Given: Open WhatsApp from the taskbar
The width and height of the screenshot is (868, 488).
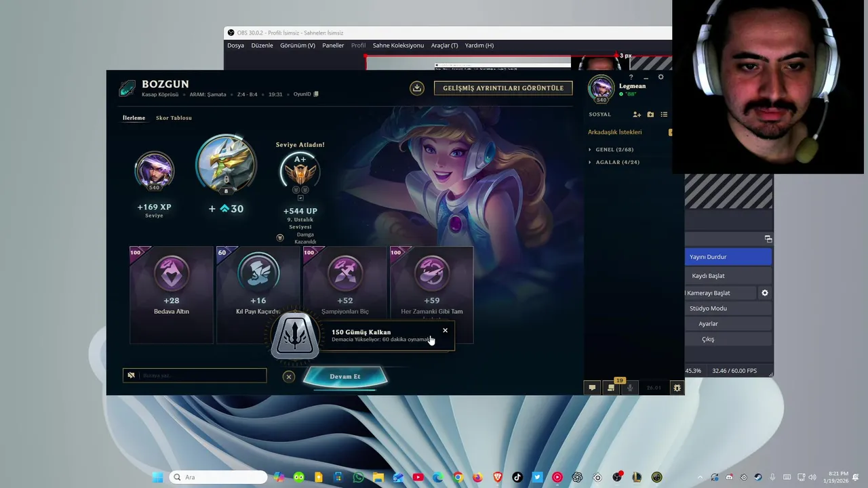Looking at the screenshot, I should point(358,477).
